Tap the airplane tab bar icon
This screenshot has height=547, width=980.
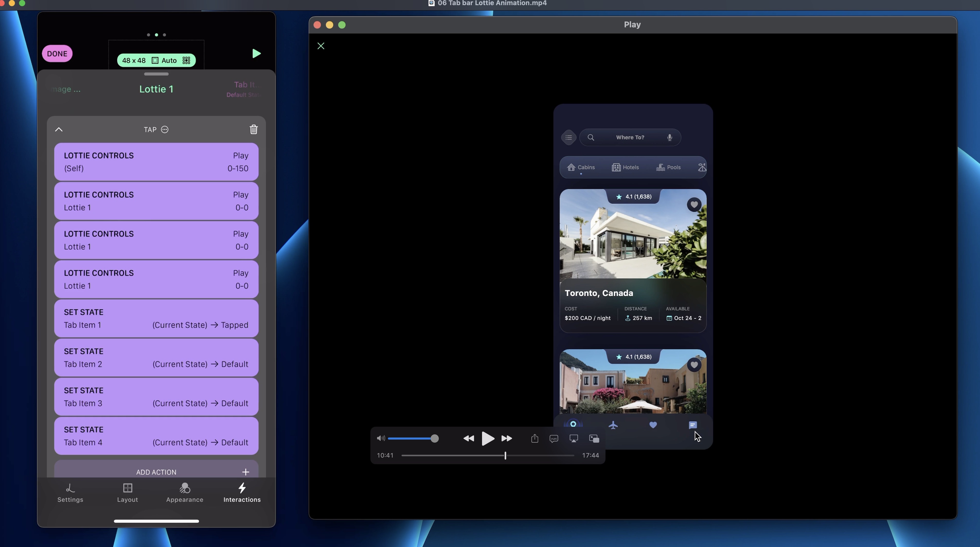pyautogui.click(x=613, y=425)
